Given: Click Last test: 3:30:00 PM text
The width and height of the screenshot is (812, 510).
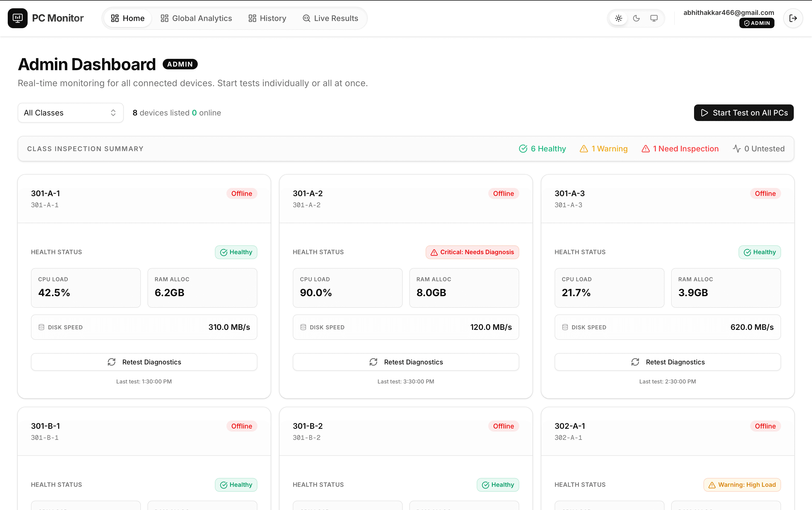Looking at the screenshot, I should click(406, 382).
